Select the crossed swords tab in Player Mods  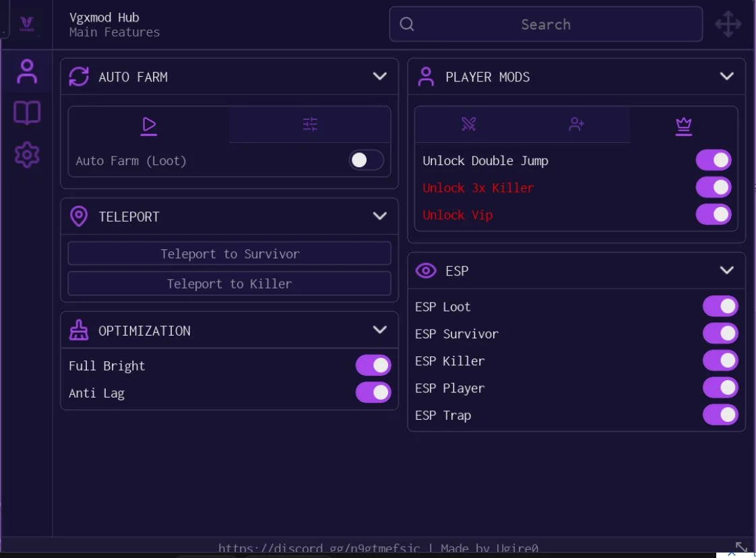pyautogui.click(x=469, y=124)
